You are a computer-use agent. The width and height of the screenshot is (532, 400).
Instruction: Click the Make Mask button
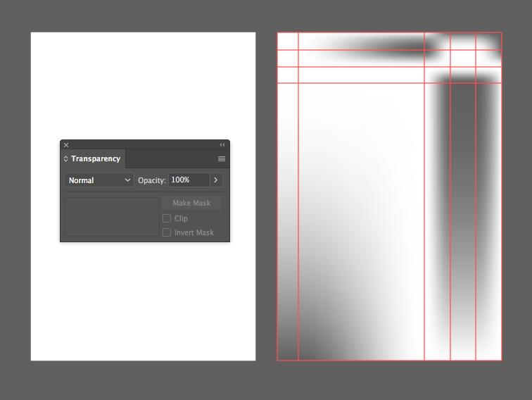click(x=191, y=203)
